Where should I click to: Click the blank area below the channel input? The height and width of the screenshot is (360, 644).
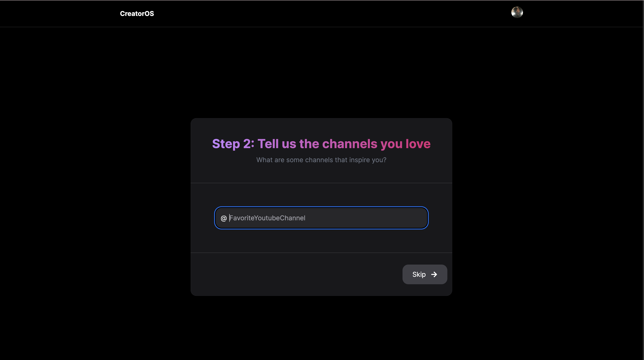pos(321,241)
